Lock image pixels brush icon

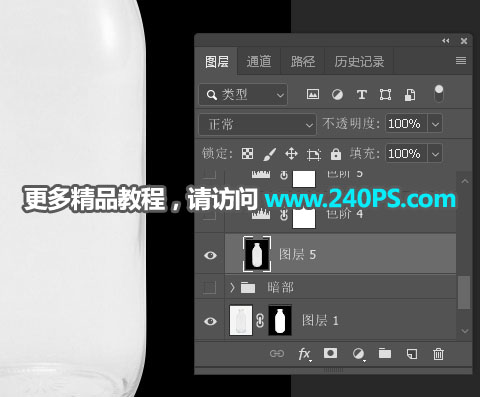pos(269,154)
